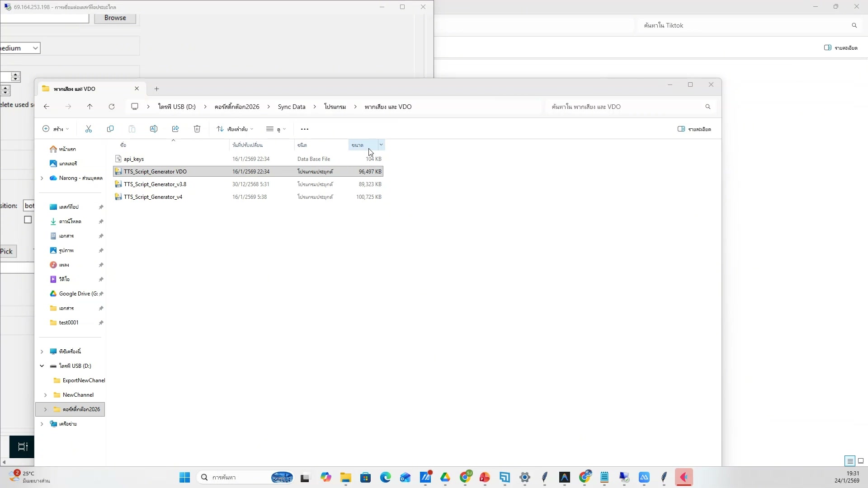868x488 pixels.
Task: Open the sort order menu
Action: point(235,129)
